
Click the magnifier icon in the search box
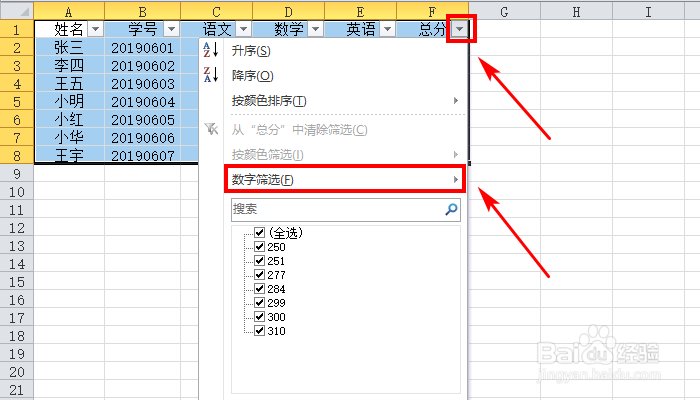(451, 209)
